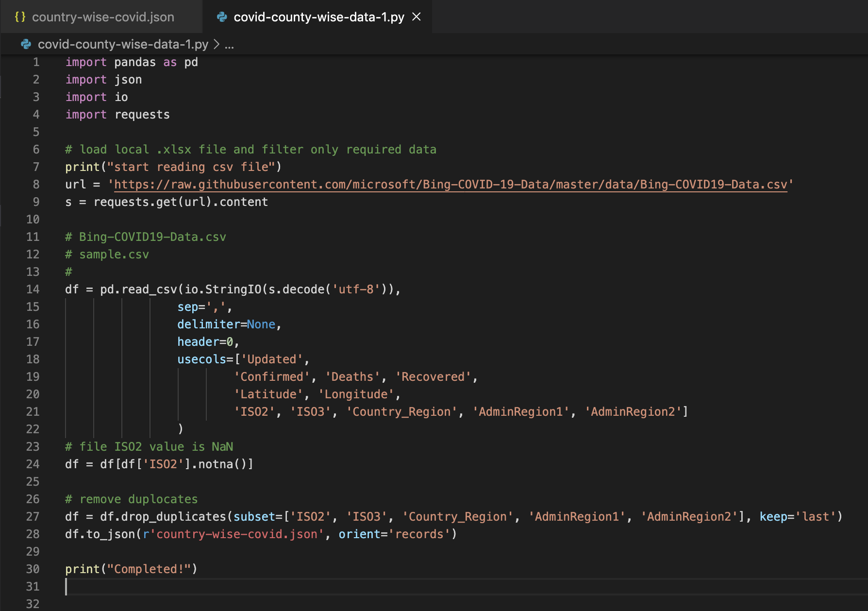Click keep='last' argument on line 27
The width and height of the screenshot is (868, 611).
pos(798,517)
